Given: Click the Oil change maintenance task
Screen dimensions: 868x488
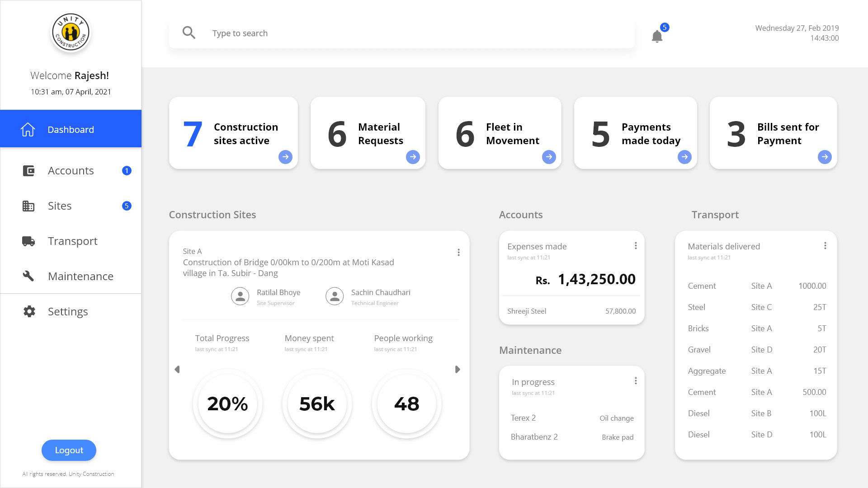Looking at the screenshot, I should [617, 418].
